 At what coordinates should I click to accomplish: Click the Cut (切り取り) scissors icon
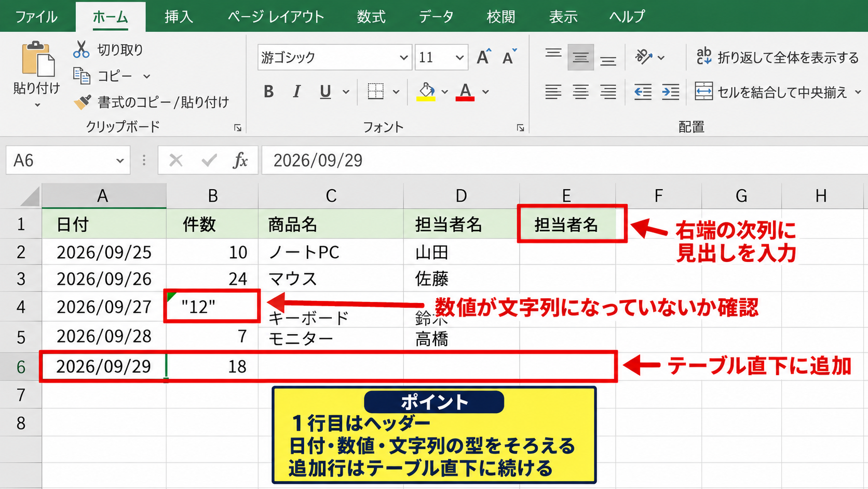(x=82, y=49)
